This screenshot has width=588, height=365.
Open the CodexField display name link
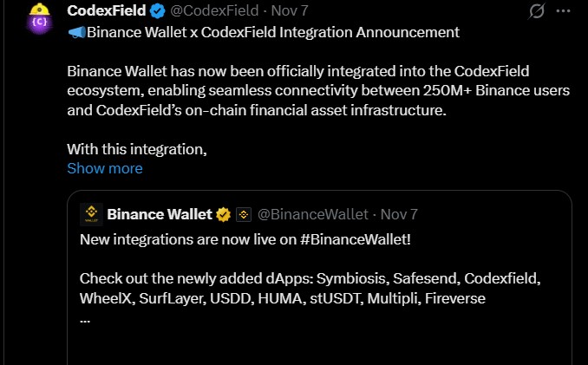click(x=106, y=11)
